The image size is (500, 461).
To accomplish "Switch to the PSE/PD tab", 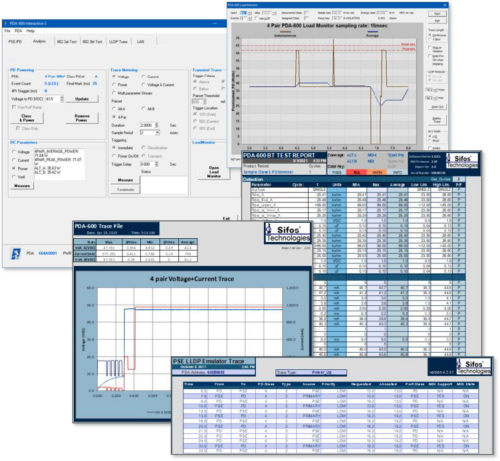I will (15, 42).
